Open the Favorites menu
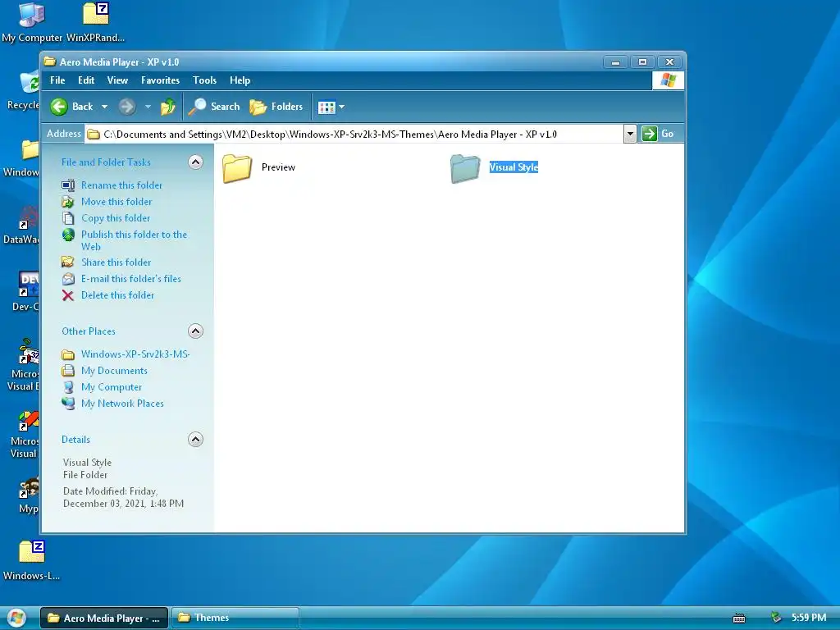This screenshot has height=630, width=840. pyautogui.click(x=160, y=80)
